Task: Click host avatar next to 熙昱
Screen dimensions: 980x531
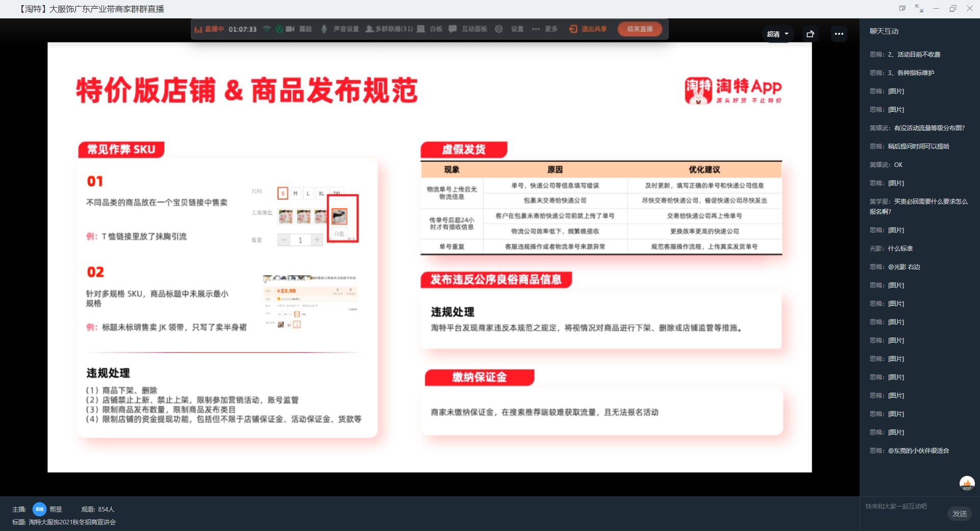Action: pos(39,509)
